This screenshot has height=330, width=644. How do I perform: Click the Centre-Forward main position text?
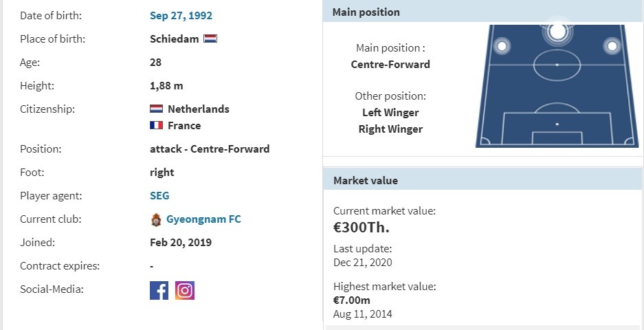click(390, 65)
